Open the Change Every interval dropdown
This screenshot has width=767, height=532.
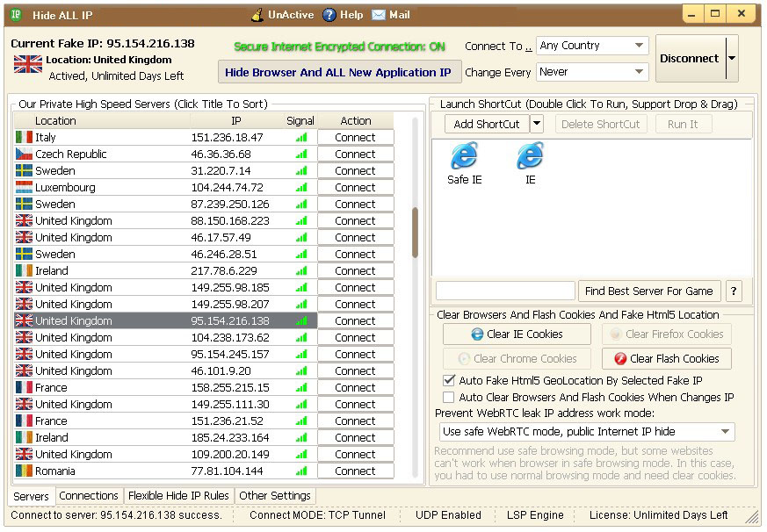[592, 72]
